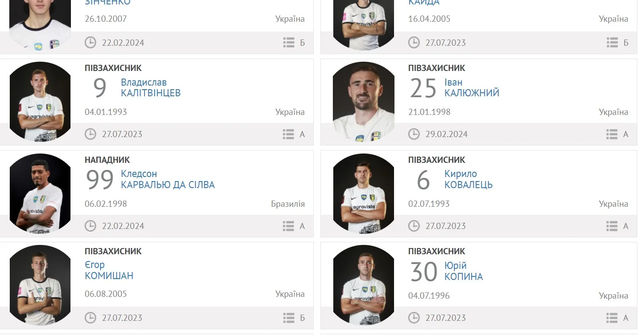Click the list icon in Kovalets's card
Viewport: 644px width, 335px height.
(x=612, y=226)
